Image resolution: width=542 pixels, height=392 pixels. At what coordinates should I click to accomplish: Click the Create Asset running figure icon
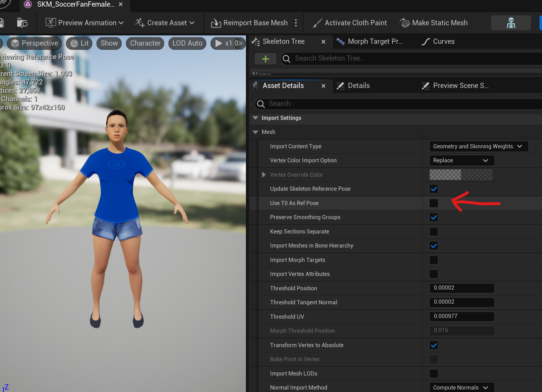139,22
